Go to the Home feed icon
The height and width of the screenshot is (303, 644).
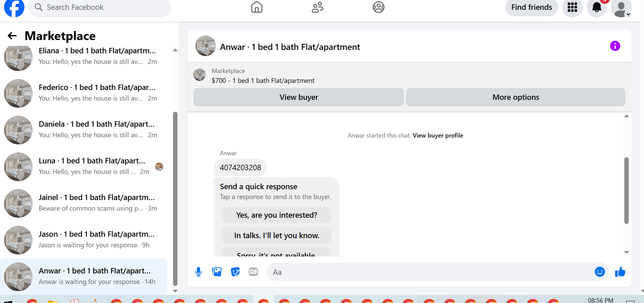(257, 7)
